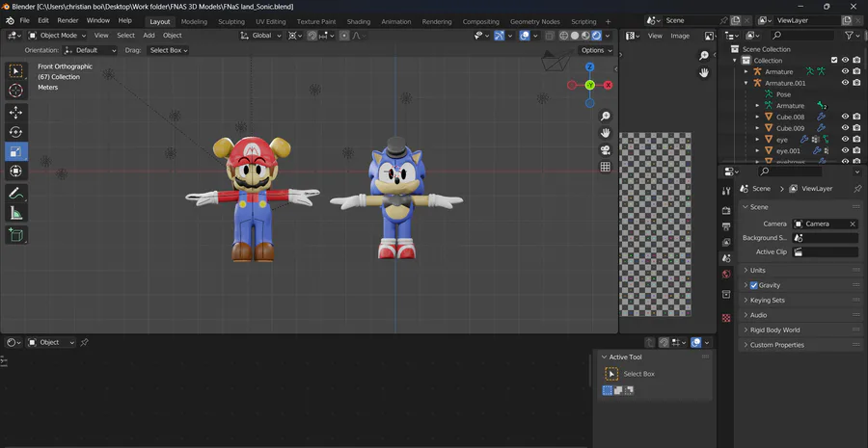Choose the Move tool in the viewport toolbar

16,113
